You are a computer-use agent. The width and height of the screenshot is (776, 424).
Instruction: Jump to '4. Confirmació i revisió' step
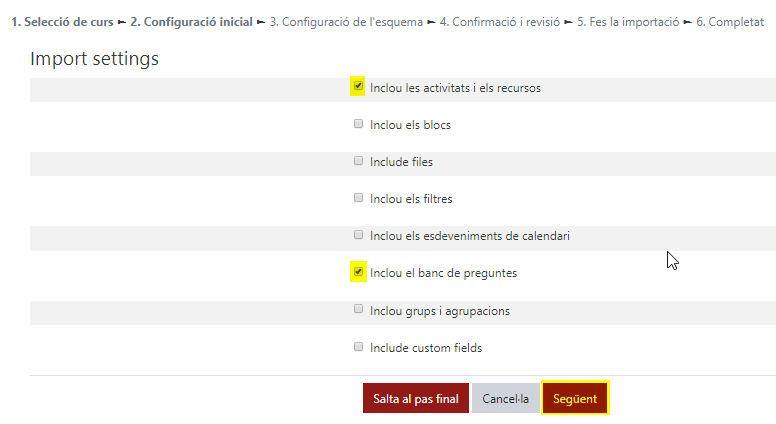pos(500,21)
